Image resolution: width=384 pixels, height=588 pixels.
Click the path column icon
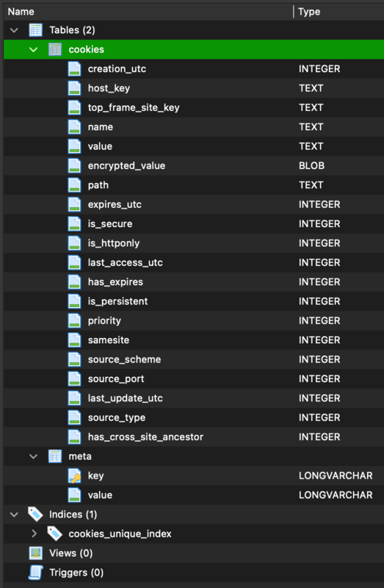pyautogui.click(x=75, y=185)
